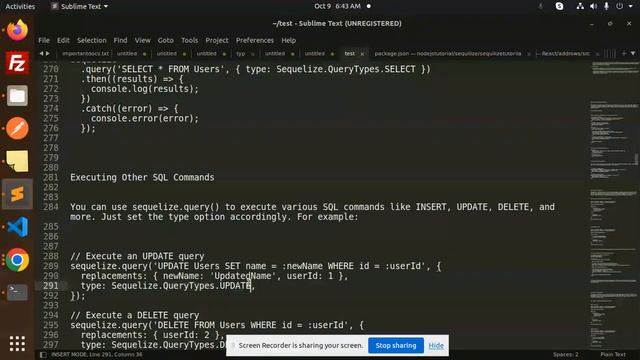Click the Sublime Text dock icon
The image size is (640, 360).
pyautogui.click(x=17, y=194)
